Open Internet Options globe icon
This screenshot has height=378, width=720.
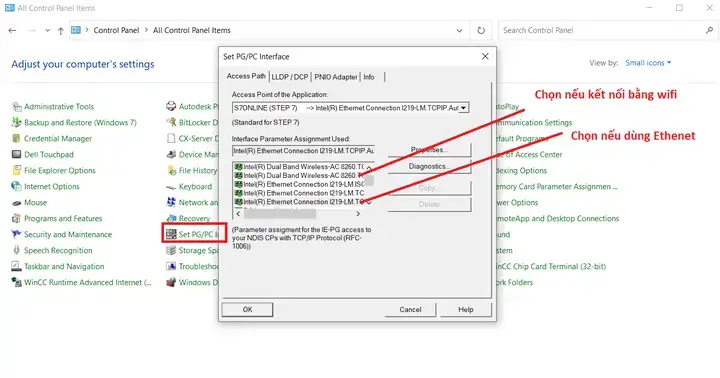click(x=17, y=186)
